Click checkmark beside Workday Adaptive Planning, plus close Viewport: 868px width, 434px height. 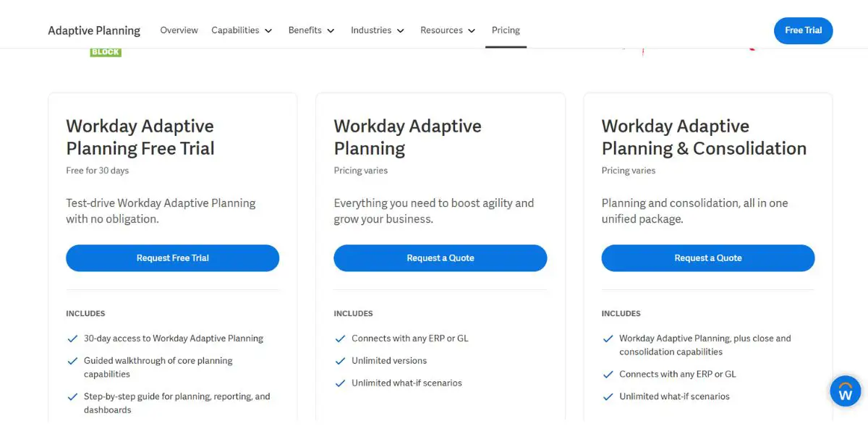[x=608, y=339]
